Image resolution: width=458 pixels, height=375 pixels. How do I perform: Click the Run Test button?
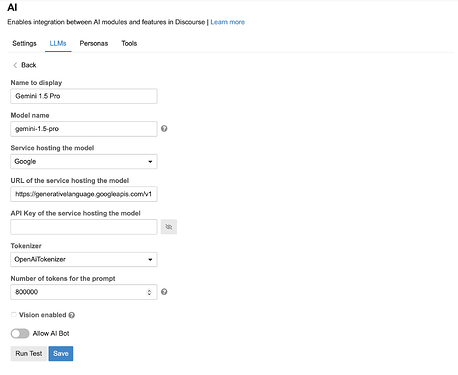29,354
